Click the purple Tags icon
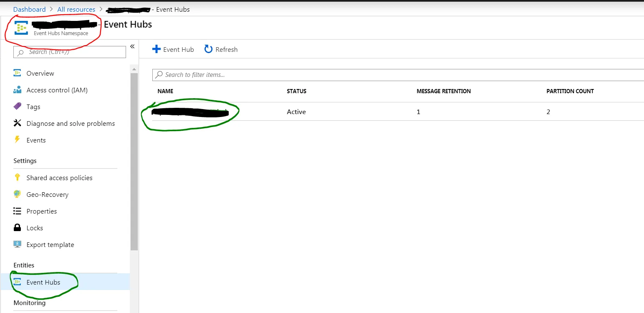 point(17,107)
